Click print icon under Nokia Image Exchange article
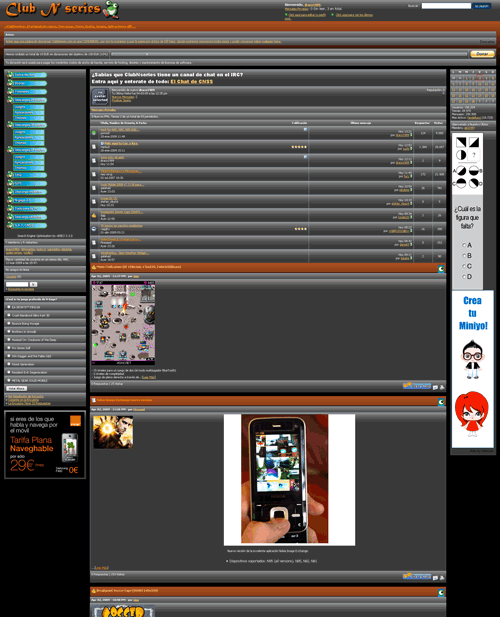This screenshot has height=617, width=500. tap(442, 578)
